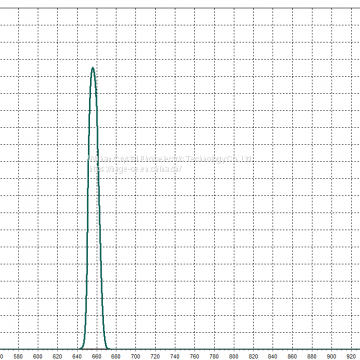Click the 680 axis tick label
This screenshot has width=360, height=360.
pyautogui.click(x=116, y=356)
